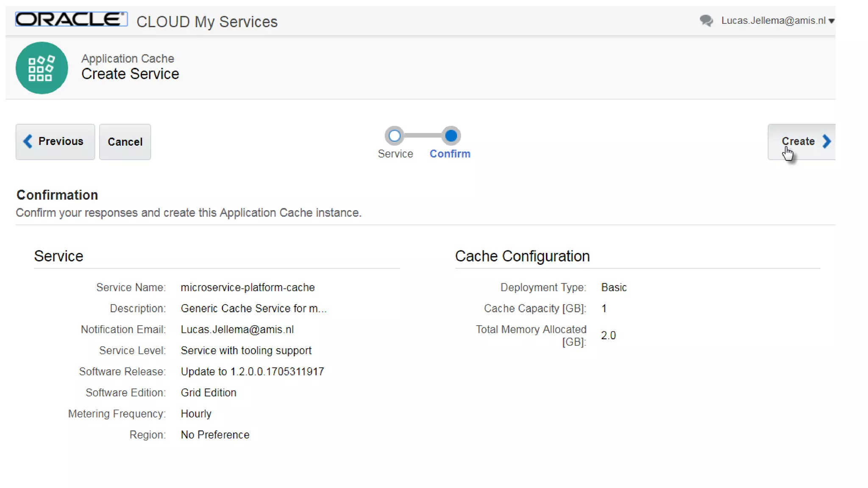Click the Service step label
This screenshot has width=868, height=488.
[395, 154]
